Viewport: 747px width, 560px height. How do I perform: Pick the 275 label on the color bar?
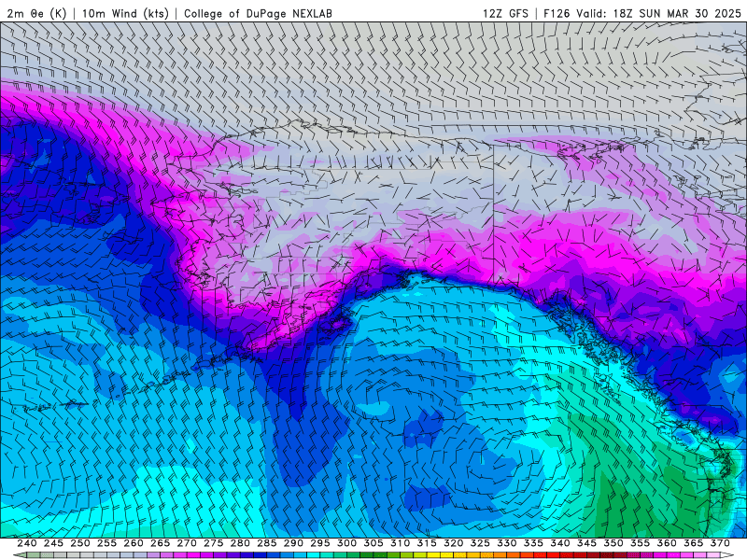tap(214, 543)
